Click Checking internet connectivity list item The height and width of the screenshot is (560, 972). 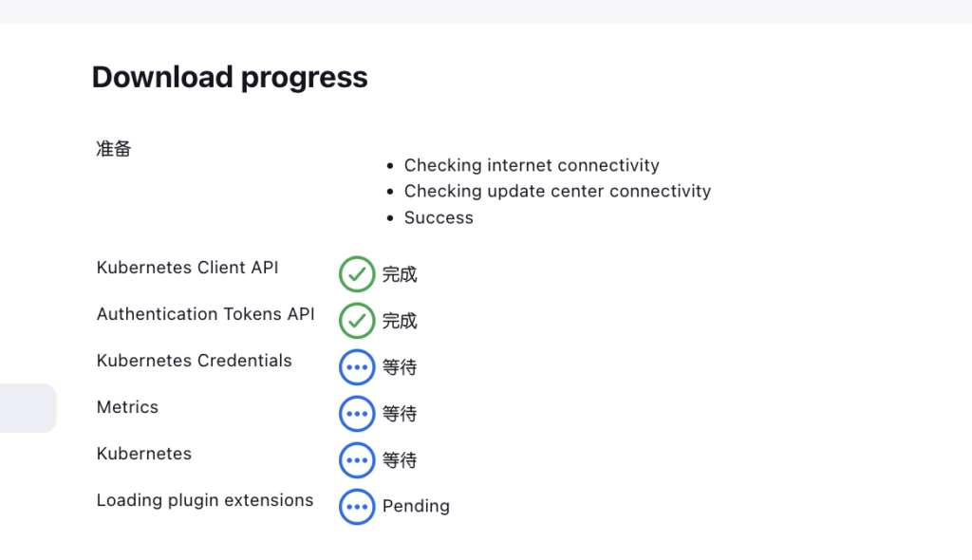(532, 165)
